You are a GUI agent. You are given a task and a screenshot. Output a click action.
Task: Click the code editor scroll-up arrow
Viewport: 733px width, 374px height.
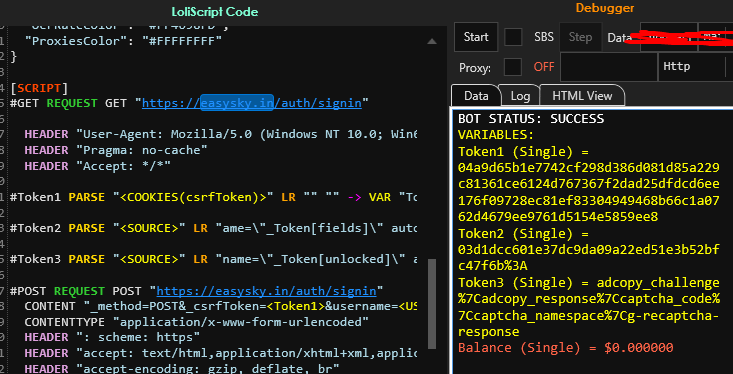[432, 41]
